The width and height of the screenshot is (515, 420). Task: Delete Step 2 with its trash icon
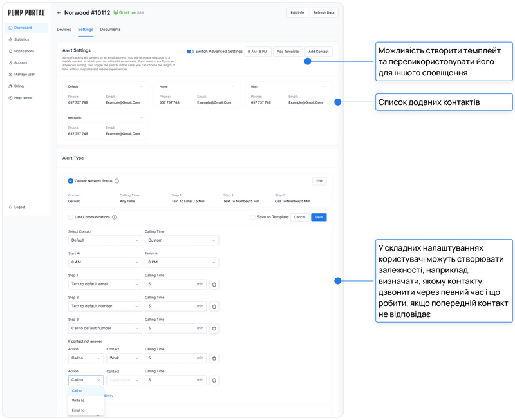214,307
